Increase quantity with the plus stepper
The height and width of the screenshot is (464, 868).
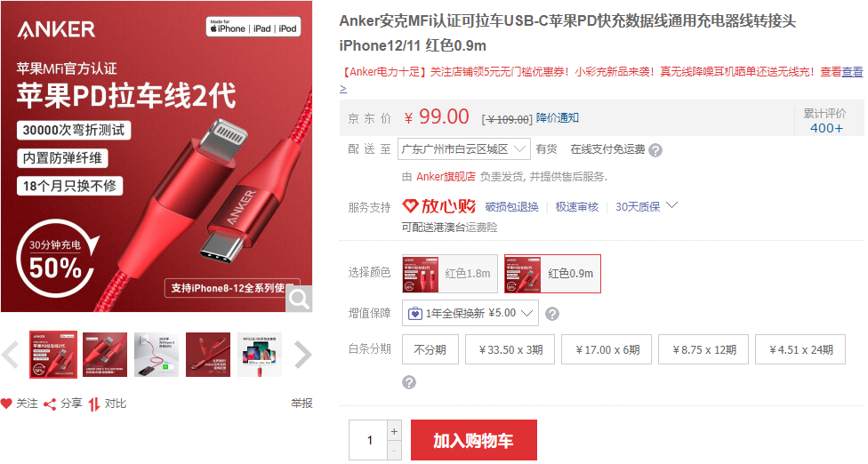pos(394,431)
